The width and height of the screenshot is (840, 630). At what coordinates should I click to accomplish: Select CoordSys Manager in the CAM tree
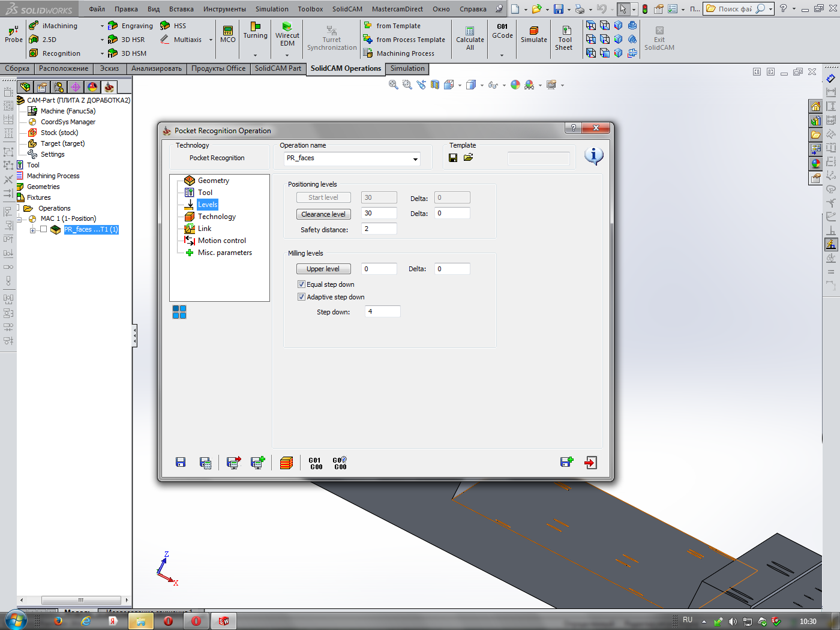[x=68, y=122]
